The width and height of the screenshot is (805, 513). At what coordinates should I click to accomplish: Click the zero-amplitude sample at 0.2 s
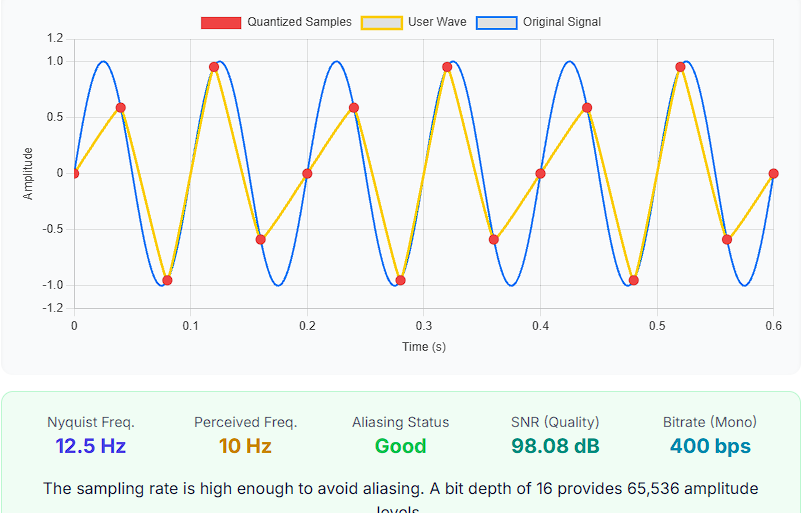[x=307, y=174]
